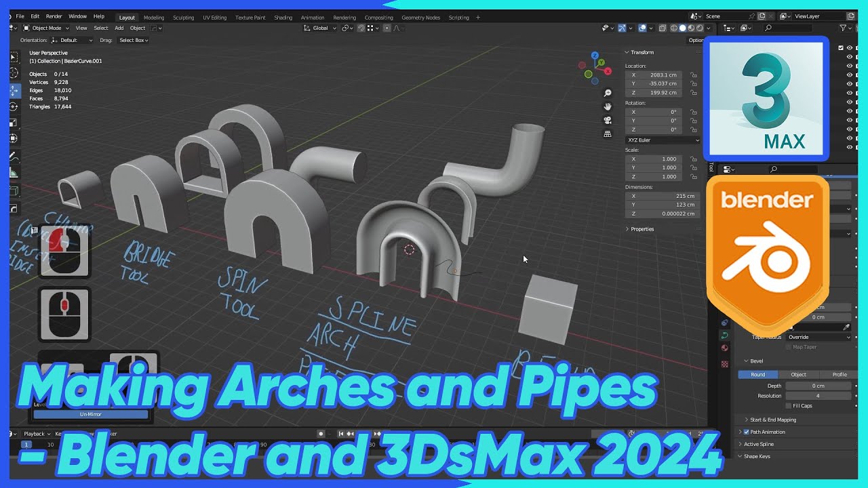The height and width of the screenshot is (488, 868).
Task: Click the blue Z axis gizmo
Action: [x=595, y=56]
